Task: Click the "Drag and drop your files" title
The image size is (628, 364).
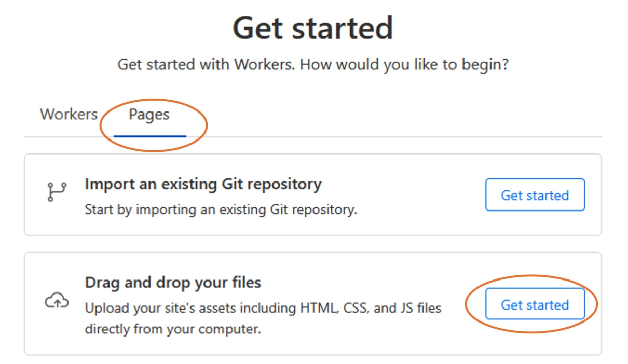Action: pyautogui.click(x=173, y=283)
